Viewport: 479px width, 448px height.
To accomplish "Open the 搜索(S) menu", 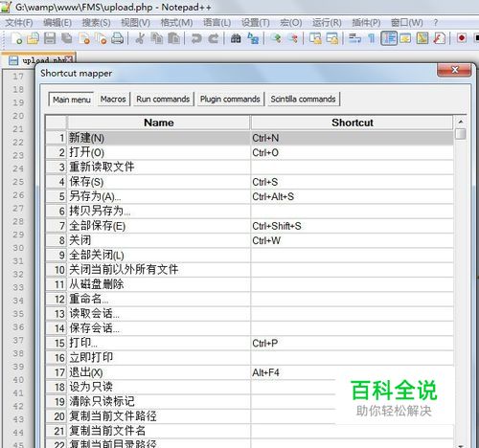I will point(96,23).
